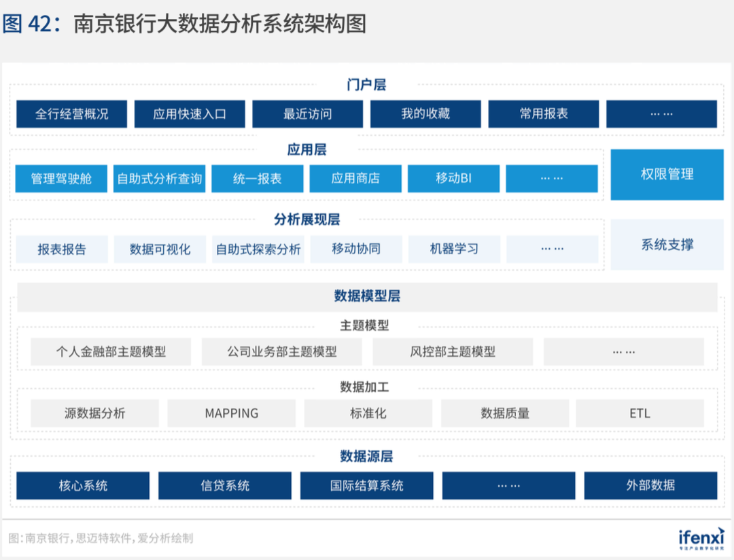Image resolution: width=734 pixels, height=560 pixels.
Task: Click the 应用快速入口 block
Action: 190,113
